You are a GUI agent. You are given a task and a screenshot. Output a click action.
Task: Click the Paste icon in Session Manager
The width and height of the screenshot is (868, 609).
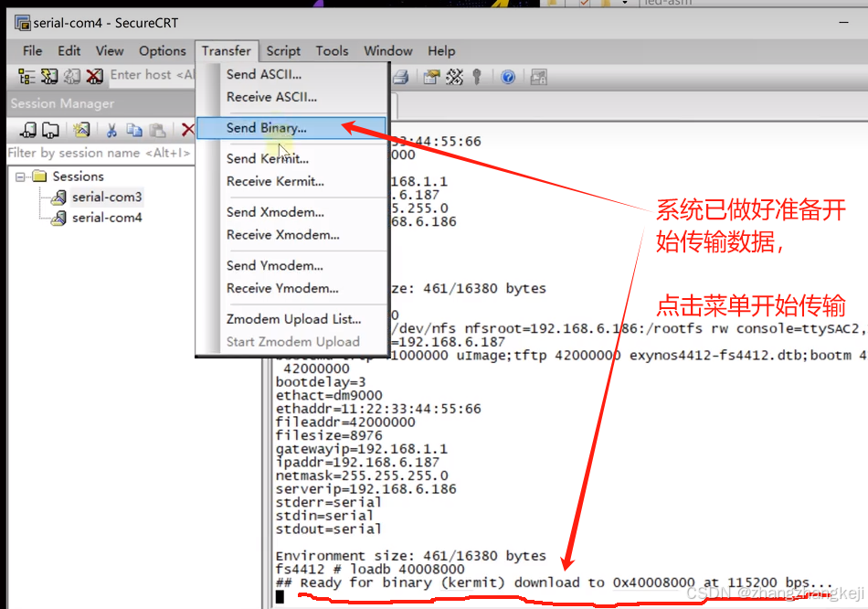pos(158,130)
